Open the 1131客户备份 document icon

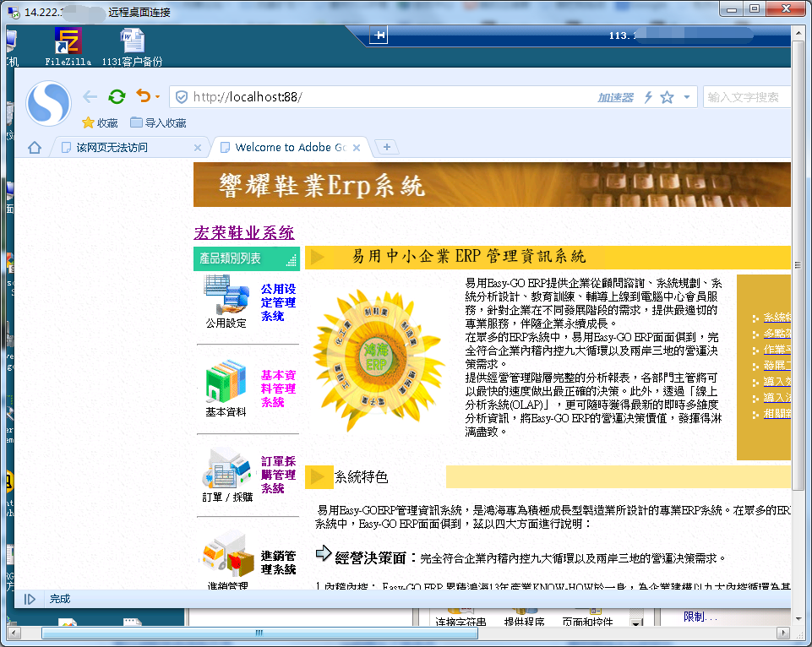[132, 47]
